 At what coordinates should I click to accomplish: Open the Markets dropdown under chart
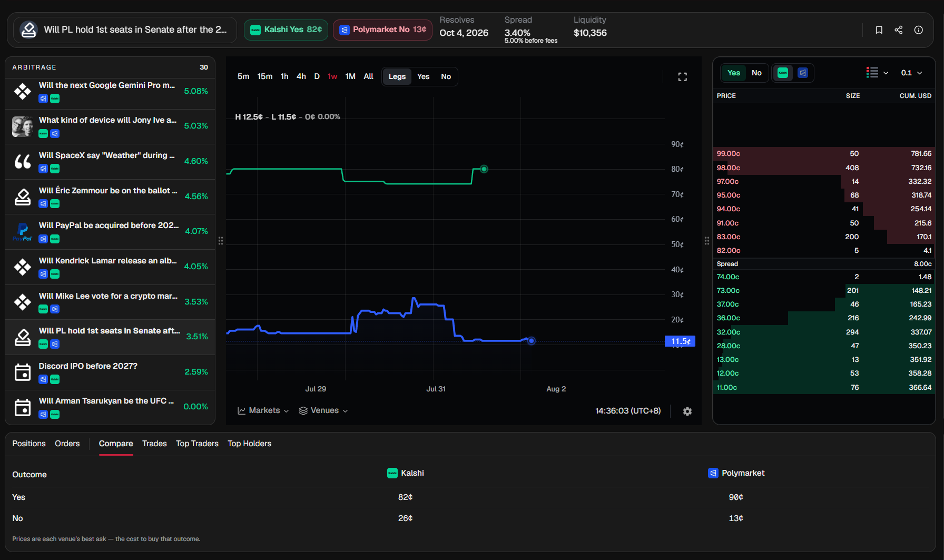(263, 410)
